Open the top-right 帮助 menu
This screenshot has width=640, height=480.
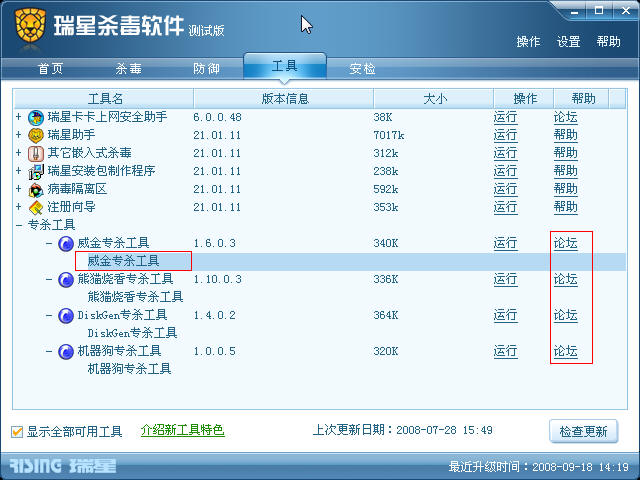click(x=608, y=42)
